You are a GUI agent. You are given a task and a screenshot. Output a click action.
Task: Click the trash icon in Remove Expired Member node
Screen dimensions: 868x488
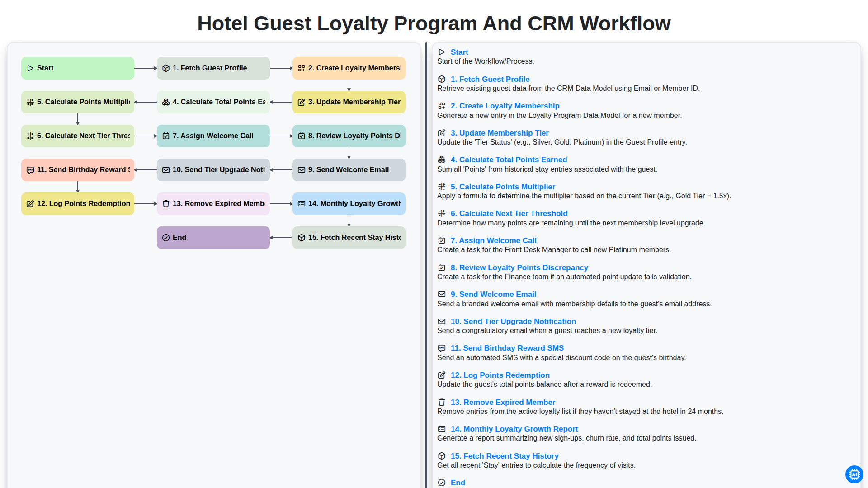click(166, 204)
